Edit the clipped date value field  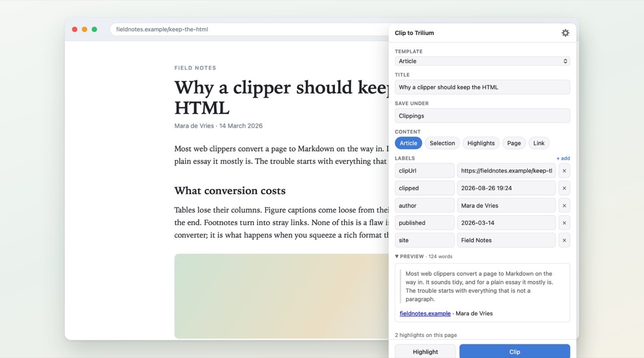click(x=506, y=188)
